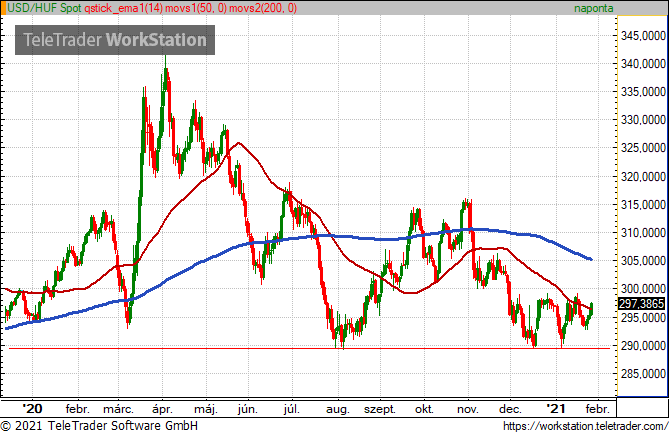The width and height of the screenshot is (669, 434).
Task: Click the 285,0000 price axis label
Action: [x=643, y=374]
